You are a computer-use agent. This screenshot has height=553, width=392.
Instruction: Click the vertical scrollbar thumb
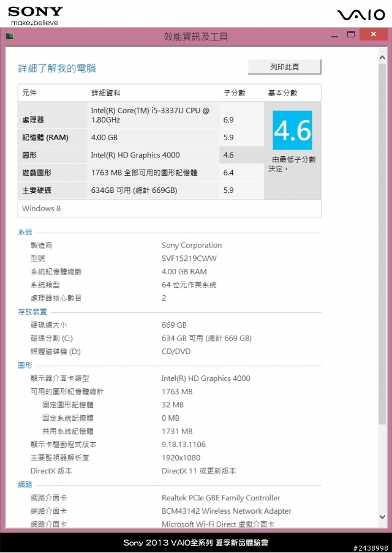click(382, 243)
